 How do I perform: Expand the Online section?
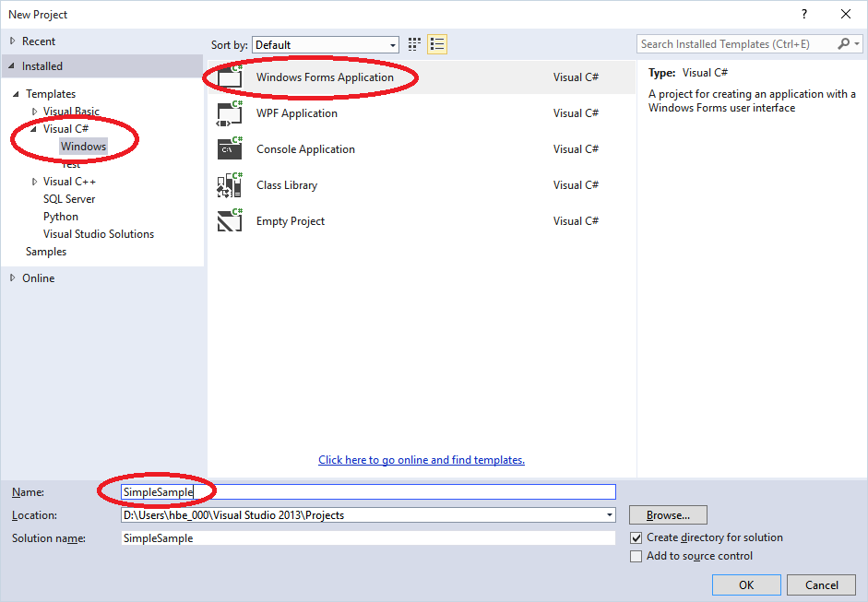pos(12,277)
